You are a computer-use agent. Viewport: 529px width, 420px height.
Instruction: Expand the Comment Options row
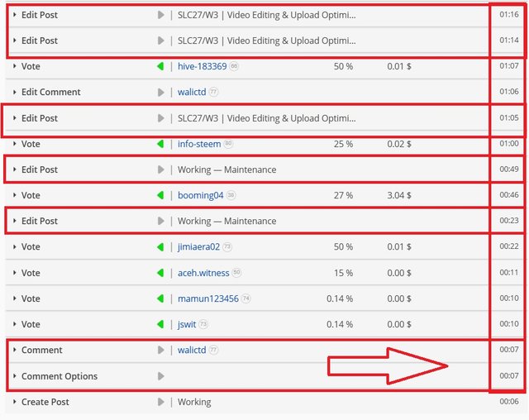[15, 376]
